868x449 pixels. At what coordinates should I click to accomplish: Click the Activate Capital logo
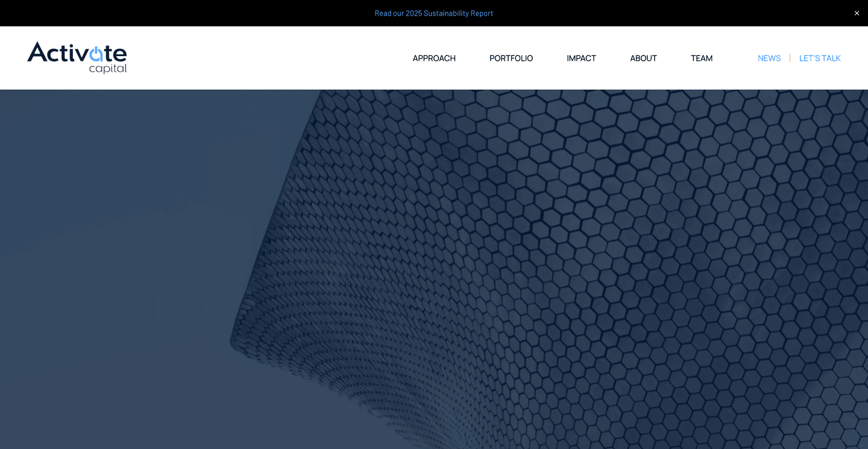77,57
